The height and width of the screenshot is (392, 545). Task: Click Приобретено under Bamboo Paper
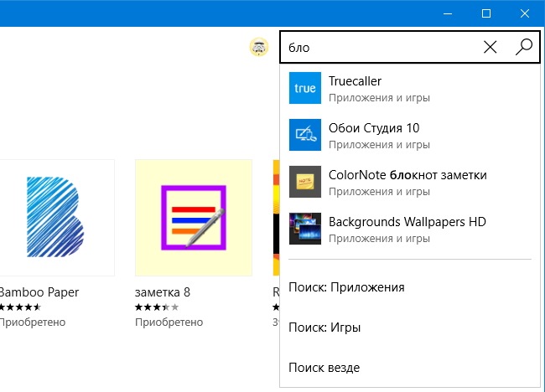tap(33, 322)
